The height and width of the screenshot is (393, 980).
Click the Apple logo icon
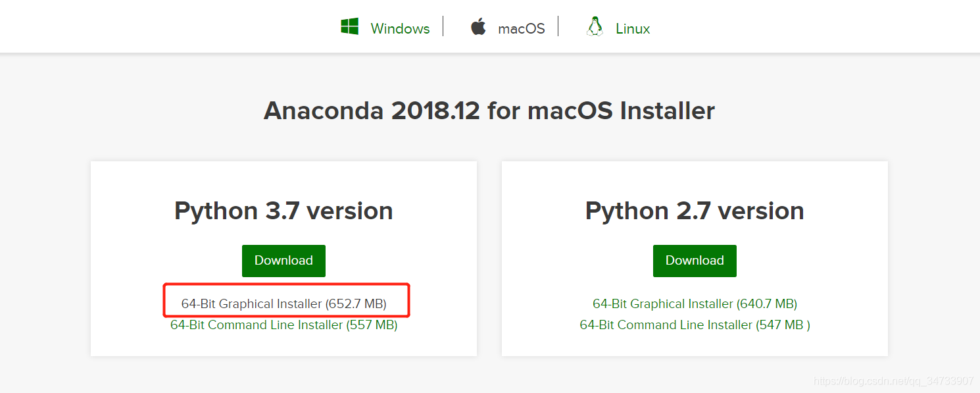tap(478, 27)
